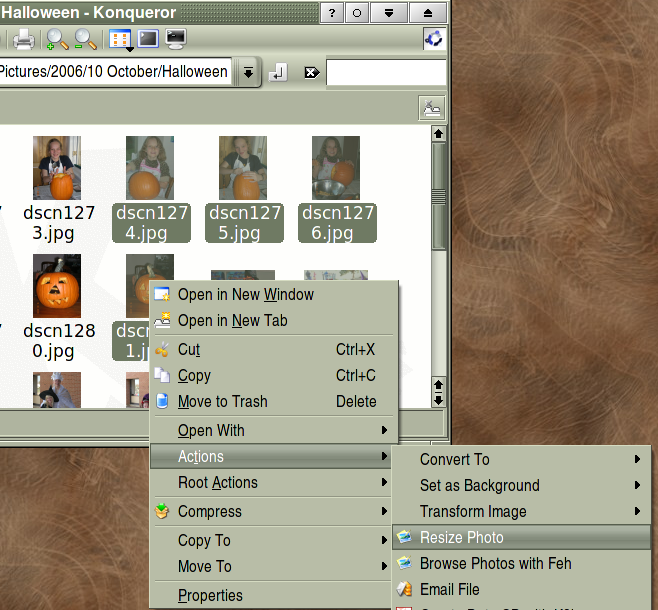Select Copy from context menu
658x610 pixels.
[x=274, y=375]
